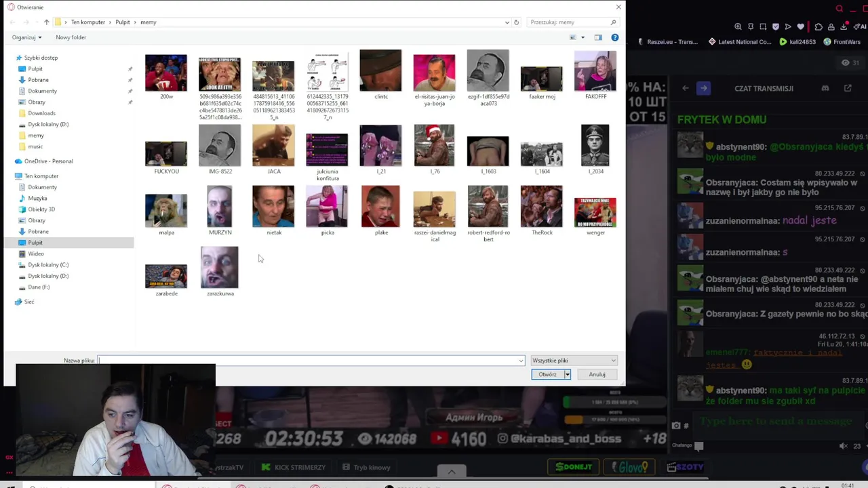Click the highlighted right arrow in chat header
Image resolution: width=868 pixels, height=488 pixels.
pos(703,88)
